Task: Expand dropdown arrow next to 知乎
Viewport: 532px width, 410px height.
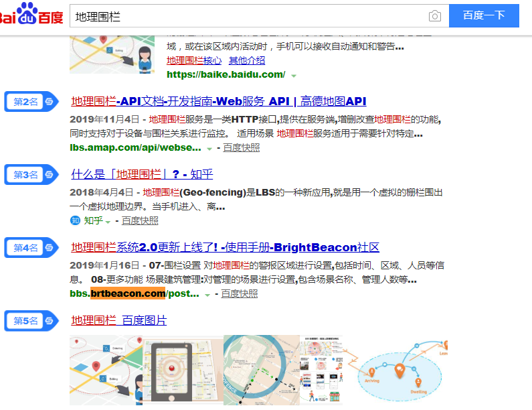Action: click(108, 222)
